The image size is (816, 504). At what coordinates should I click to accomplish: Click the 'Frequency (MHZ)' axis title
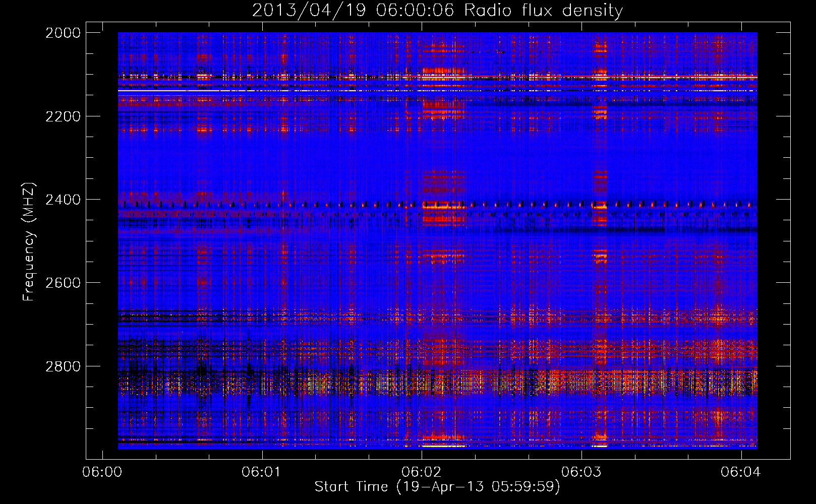click(x=29, y=241)
